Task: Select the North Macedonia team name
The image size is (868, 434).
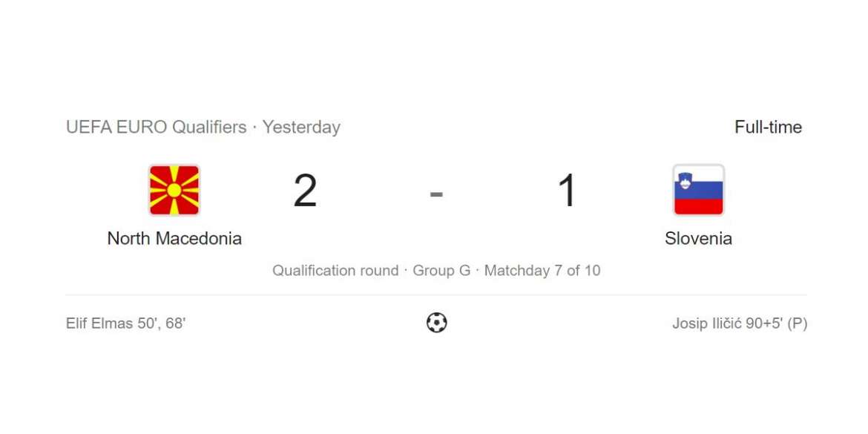Action: pos(174,238)
